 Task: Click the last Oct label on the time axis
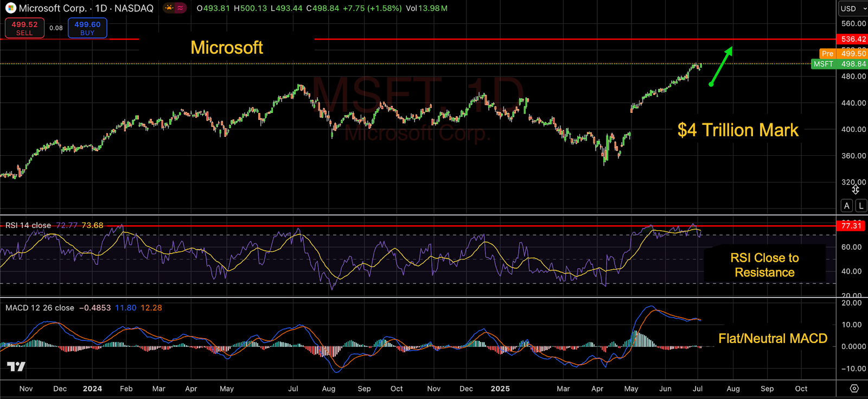pos(801,389)
